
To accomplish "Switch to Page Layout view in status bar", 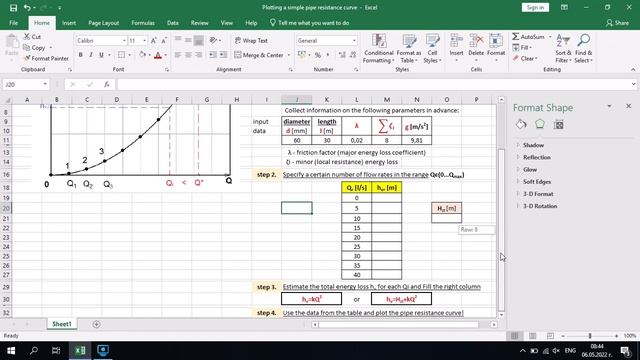I will (533, 336).
